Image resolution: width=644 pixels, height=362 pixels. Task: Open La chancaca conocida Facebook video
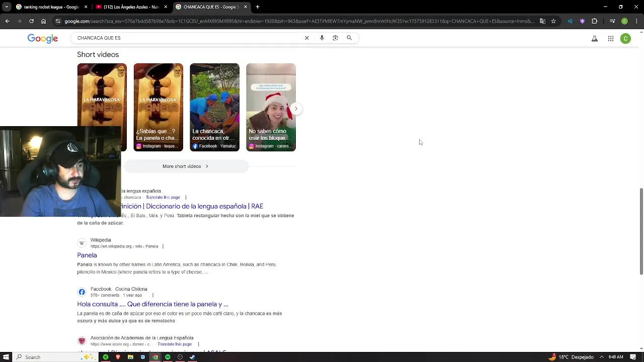pos(215,107)
